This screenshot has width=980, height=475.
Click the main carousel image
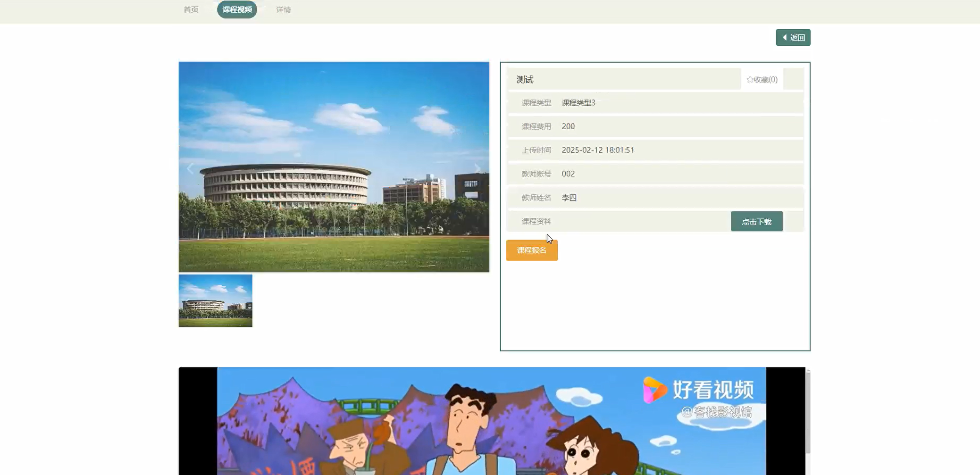point(334,167)
